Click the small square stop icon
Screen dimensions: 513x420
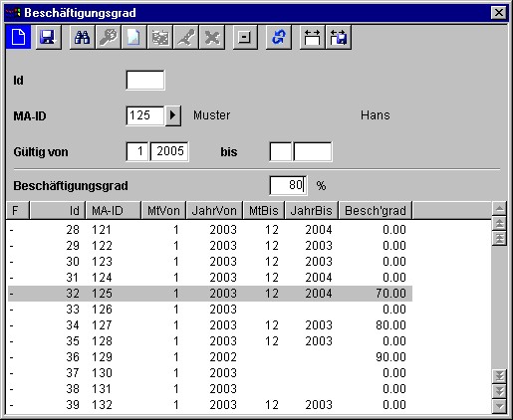click(245, 37)
